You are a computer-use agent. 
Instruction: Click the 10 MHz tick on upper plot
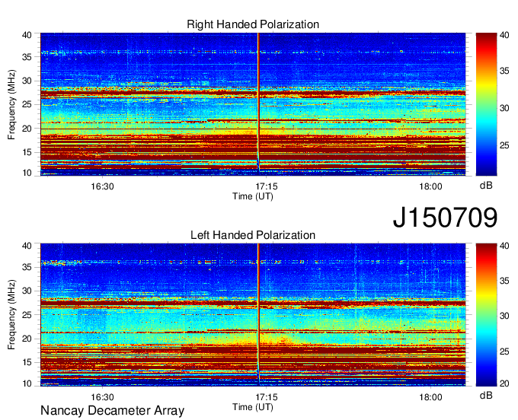pos(27,173)
